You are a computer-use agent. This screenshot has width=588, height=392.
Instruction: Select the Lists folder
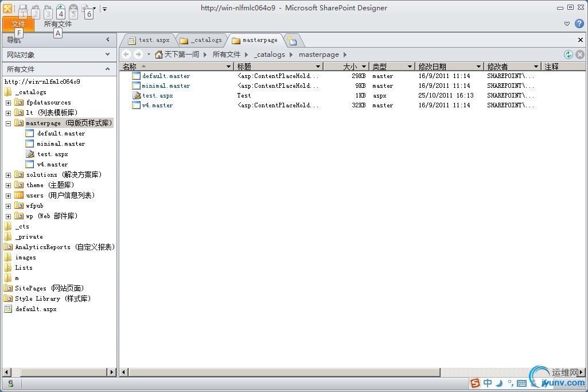click(24, 267)
